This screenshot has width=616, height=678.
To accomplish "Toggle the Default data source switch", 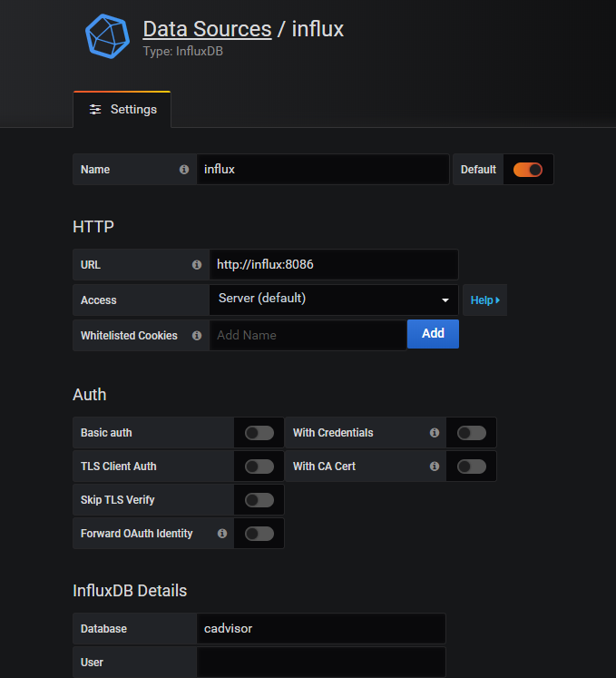I will tap(528, 170).
